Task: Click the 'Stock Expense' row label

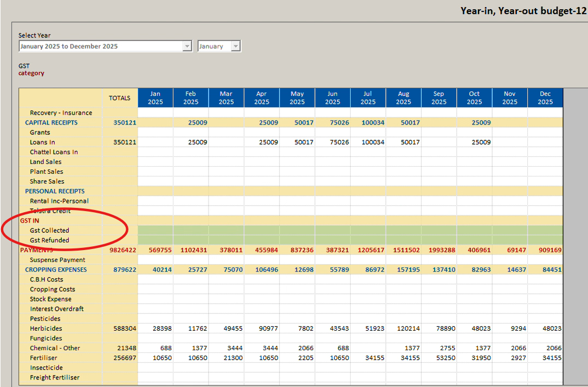Action: click(50, 299)
